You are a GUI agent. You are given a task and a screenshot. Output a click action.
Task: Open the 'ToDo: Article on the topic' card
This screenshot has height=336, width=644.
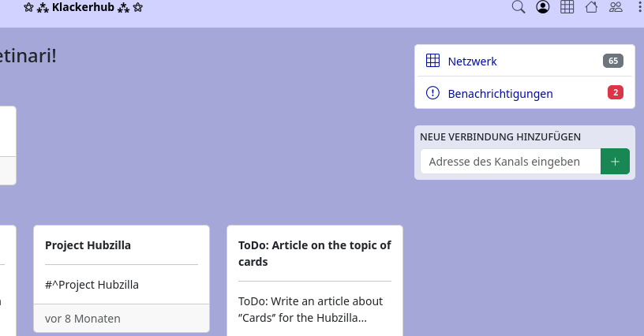tap(314, 253)
